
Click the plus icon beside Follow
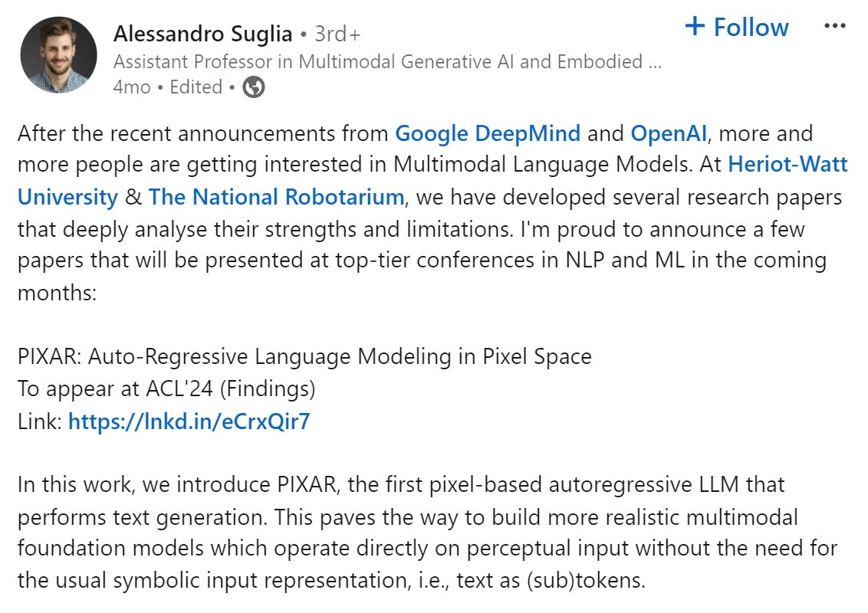pyautogui.click(x=695, y=27)
